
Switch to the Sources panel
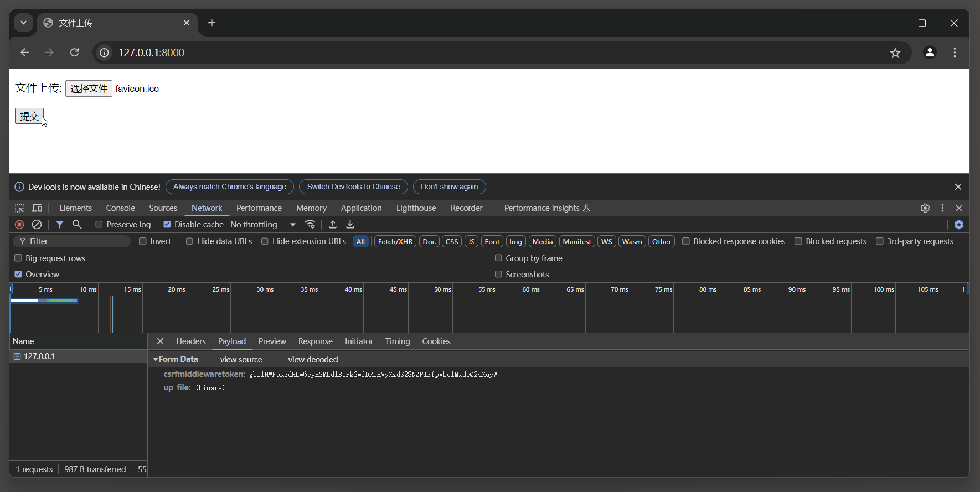tap(163, 208)
